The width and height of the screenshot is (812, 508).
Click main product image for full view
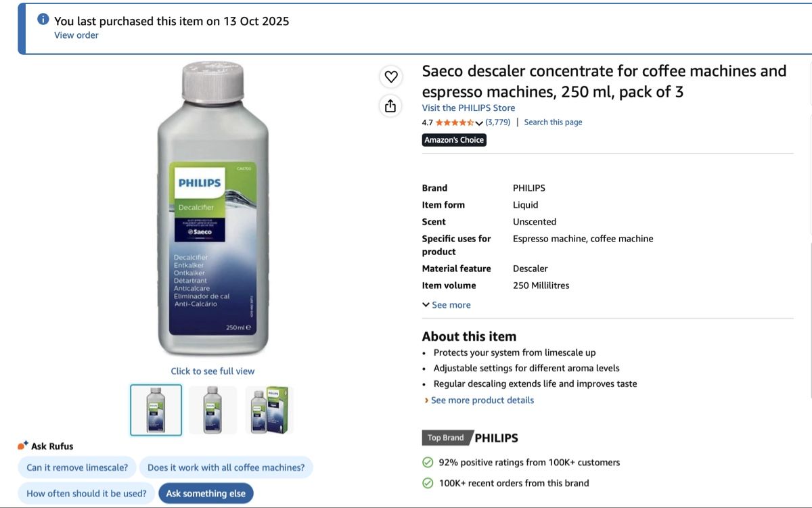click(213, 208)
